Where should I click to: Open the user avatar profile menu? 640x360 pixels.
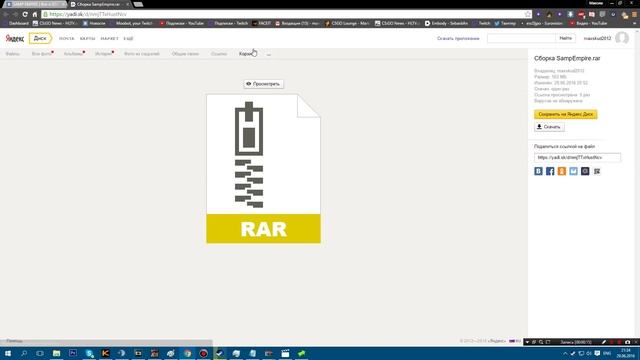(622, 38)
